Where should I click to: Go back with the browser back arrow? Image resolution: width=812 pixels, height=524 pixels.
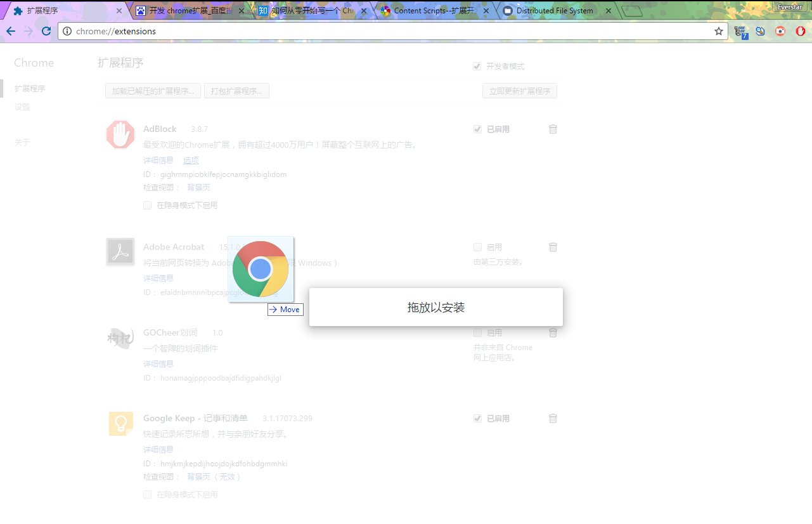(11, 31)
